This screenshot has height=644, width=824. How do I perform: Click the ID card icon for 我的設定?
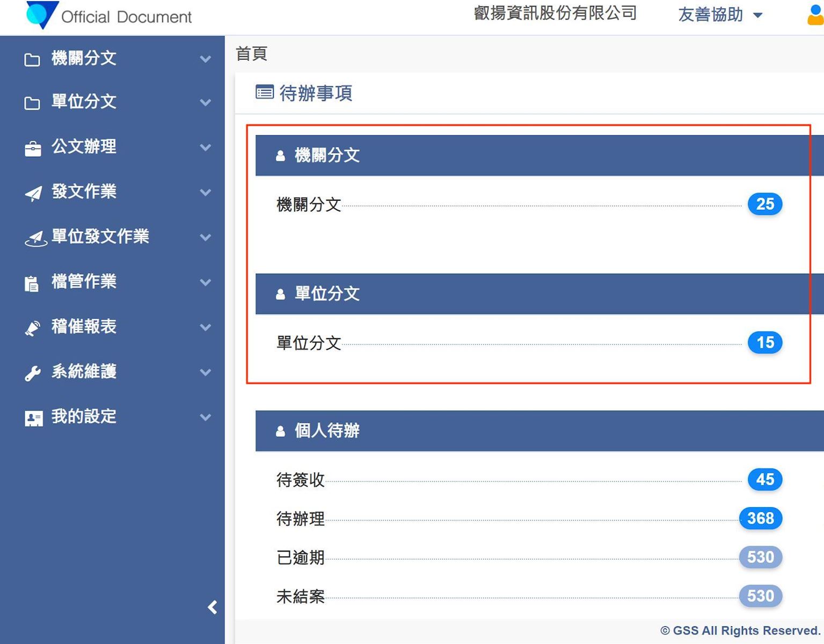pyautogui.click(x=33, y=418)
